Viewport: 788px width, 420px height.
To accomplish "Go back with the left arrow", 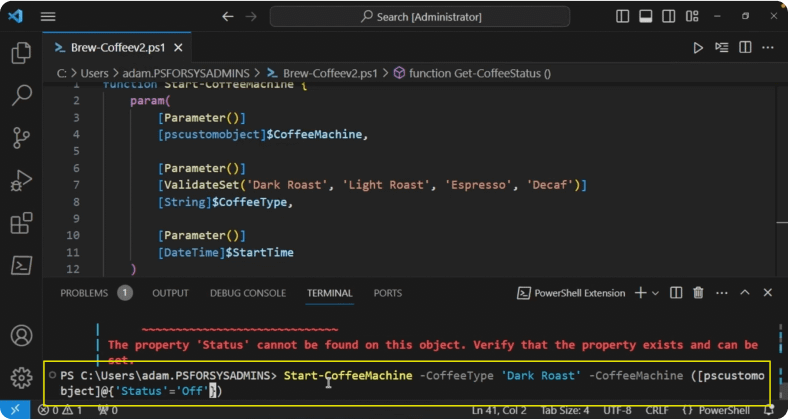I will [x=228, y=17].
